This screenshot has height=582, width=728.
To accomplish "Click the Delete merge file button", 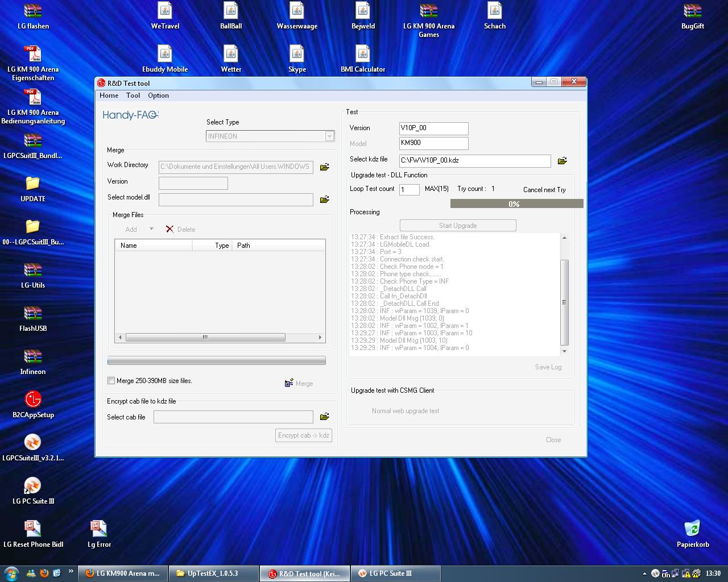I will click(180, 229).
